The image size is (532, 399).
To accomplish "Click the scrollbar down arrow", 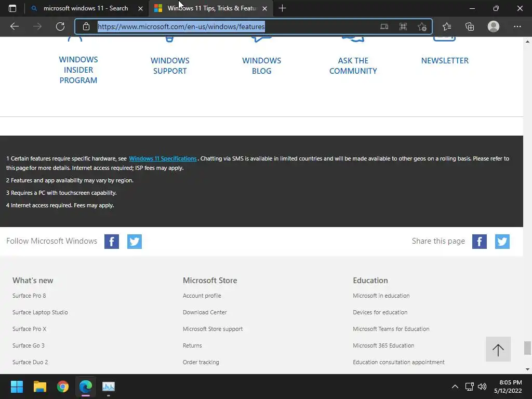I will 527,369.
